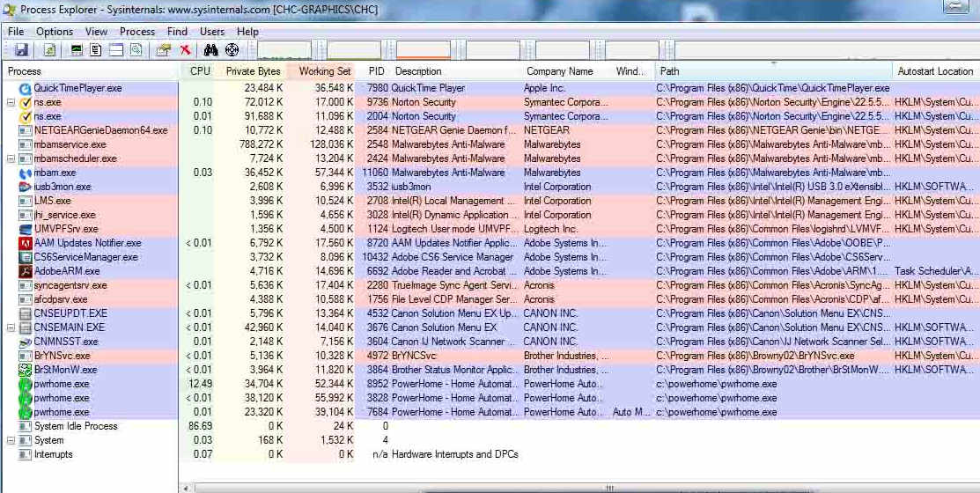Image resolution: width=980 pixels, height=493 pixels.
Task: Click the CNMNSST.exe scanner icon
Action: (25, 342)
